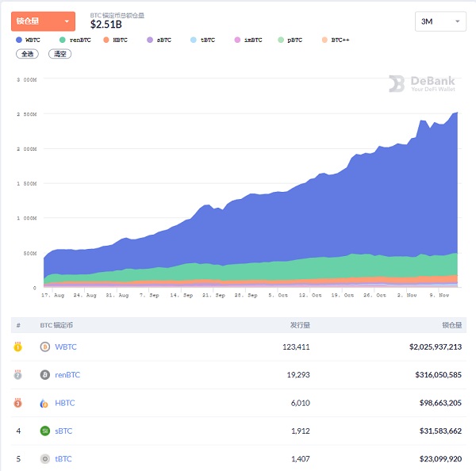Click the gray tBTC coin icon
This screenshot has width=476, height=471.
click(45, 459)
